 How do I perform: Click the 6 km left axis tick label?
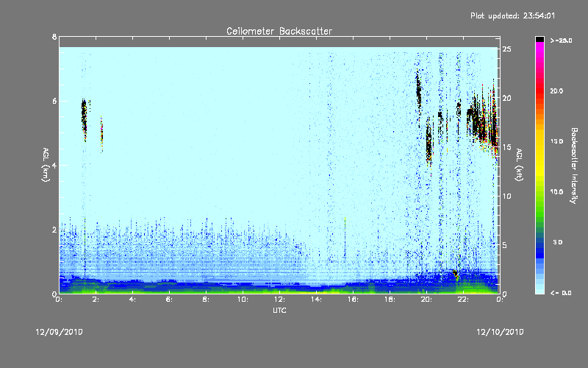click(54, 101)
